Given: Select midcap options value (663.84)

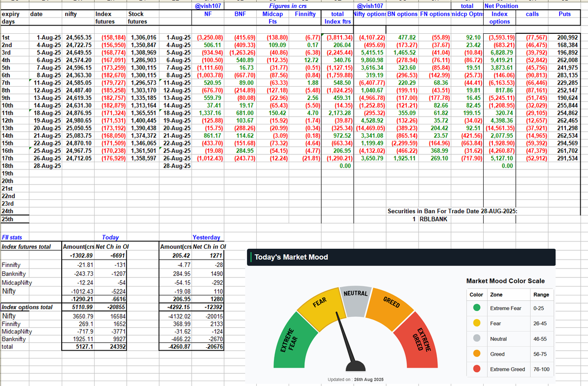Looking at the screenshot, I should (471, 144).
